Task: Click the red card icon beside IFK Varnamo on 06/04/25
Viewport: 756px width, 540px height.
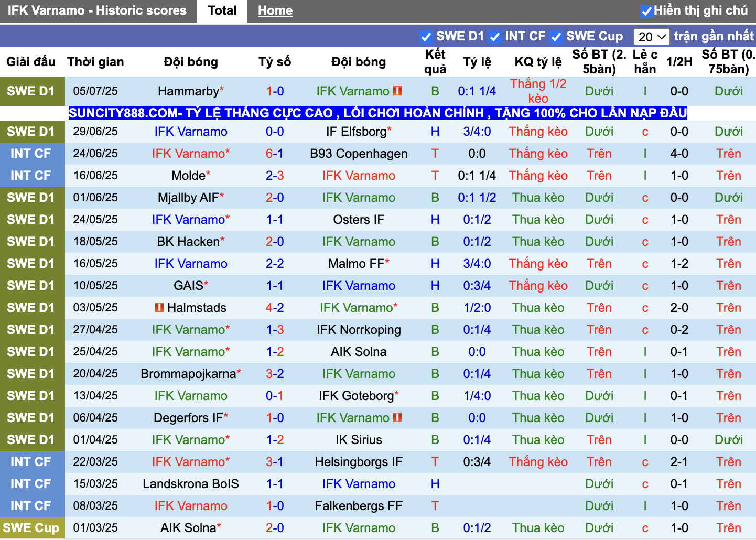Action: tap(397, 417)
